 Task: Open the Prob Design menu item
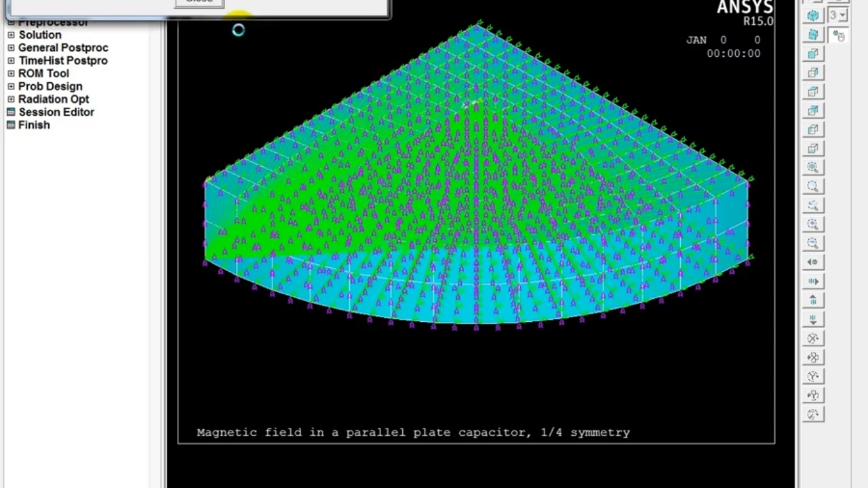point(50,86)
